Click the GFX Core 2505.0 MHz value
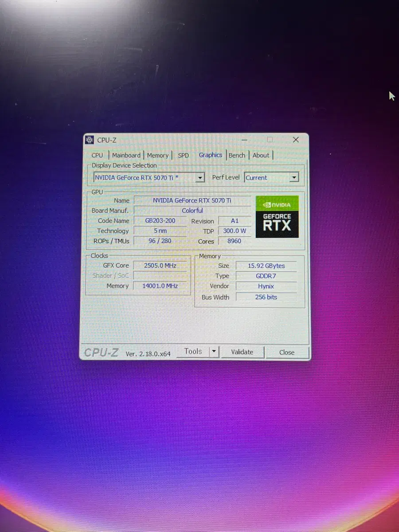 point(160,266)
